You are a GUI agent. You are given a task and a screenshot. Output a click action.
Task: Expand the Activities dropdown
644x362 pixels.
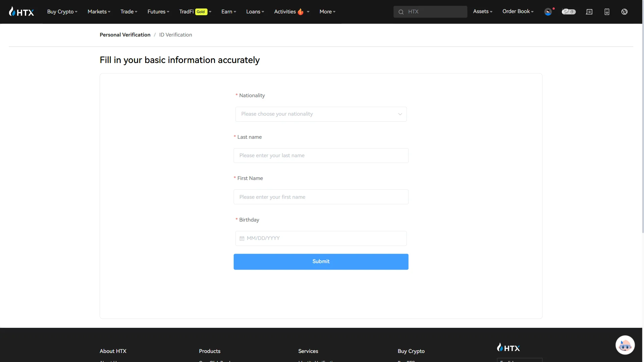291,12
